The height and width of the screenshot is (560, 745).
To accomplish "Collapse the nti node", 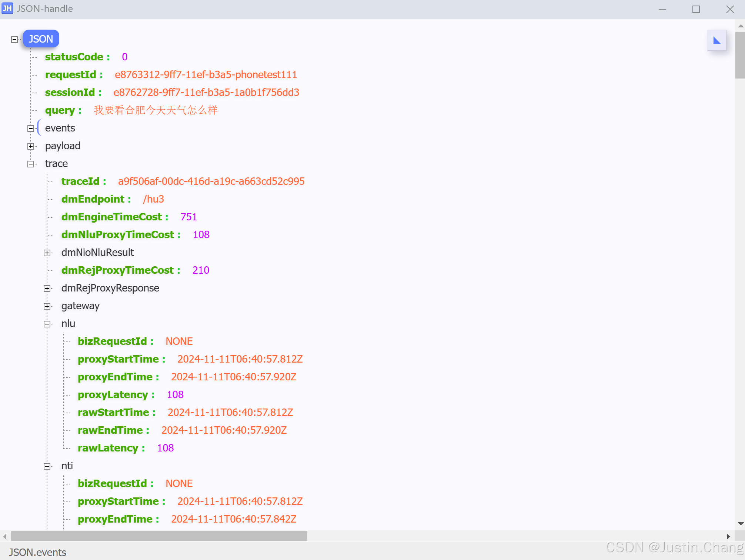I will click(x=47, y=466).
